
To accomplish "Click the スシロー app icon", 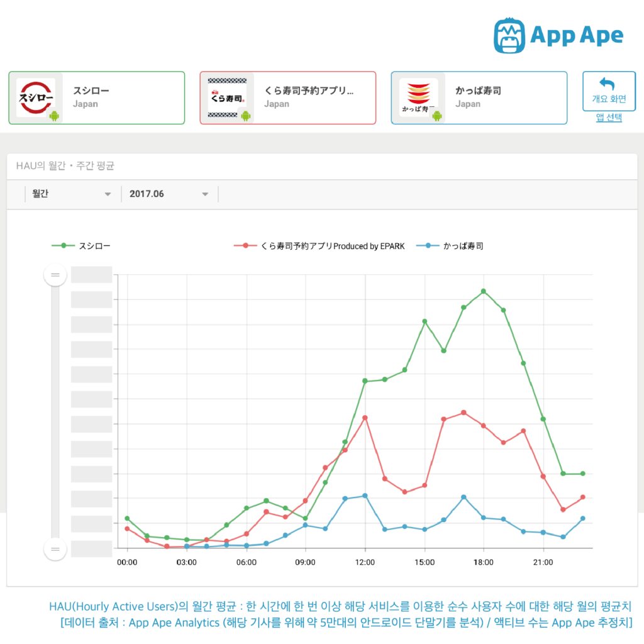I will click(x=36, y=97).
